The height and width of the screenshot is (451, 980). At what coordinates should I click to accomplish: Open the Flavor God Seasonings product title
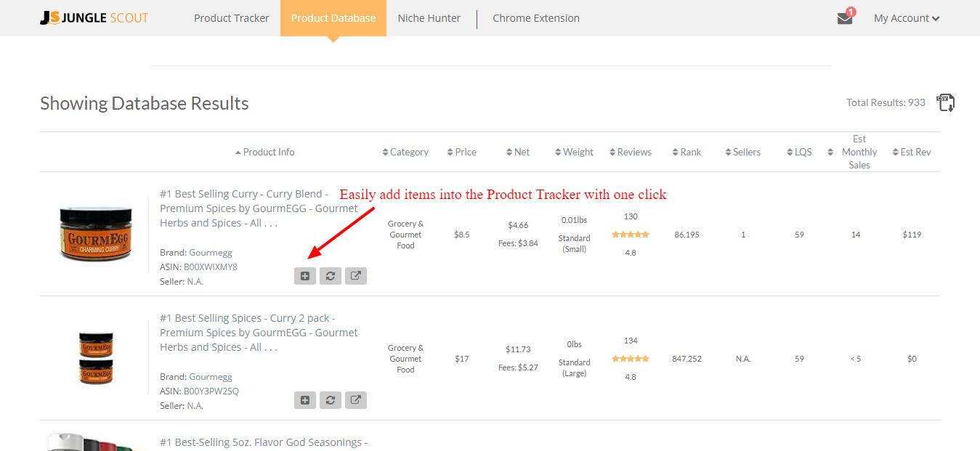(x=264, y=442)
